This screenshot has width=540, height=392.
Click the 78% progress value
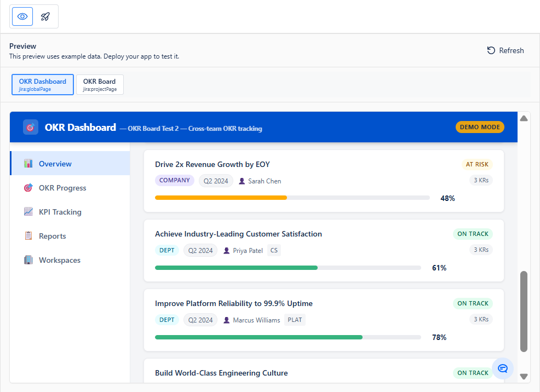click(x=439, y=337)
